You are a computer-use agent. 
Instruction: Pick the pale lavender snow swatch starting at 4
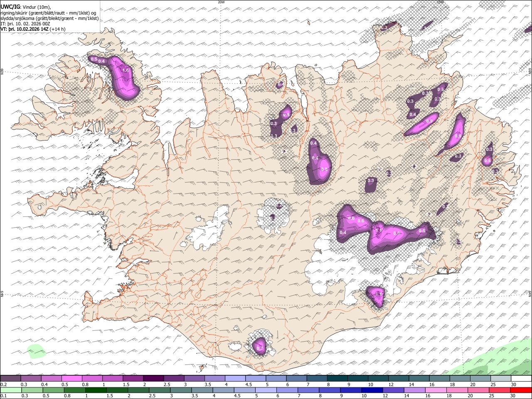235,378
